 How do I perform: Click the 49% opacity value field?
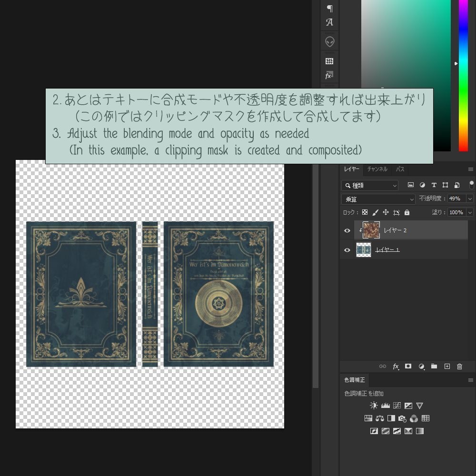pos(457,198)
